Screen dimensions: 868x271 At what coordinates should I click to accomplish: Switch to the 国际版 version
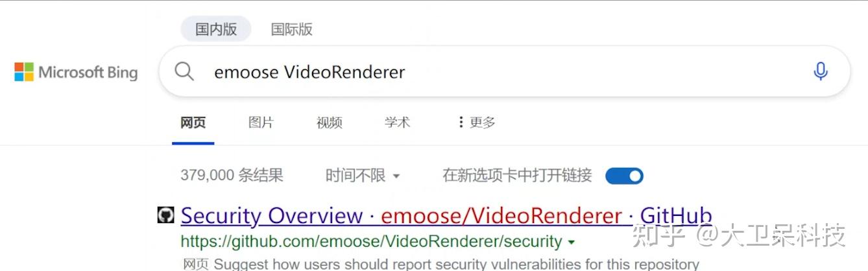tap(292, 29)
